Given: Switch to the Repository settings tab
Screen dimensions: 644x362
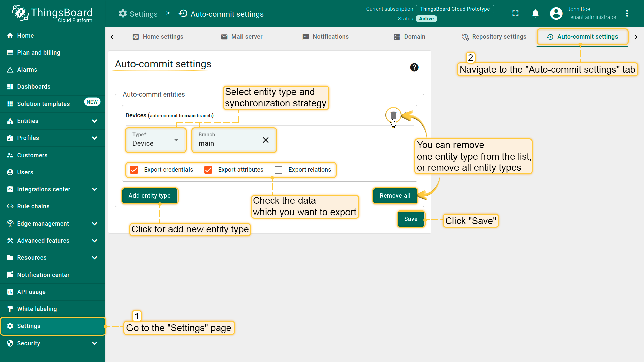Looking at the screenshot, I should (x=494, y=37).
